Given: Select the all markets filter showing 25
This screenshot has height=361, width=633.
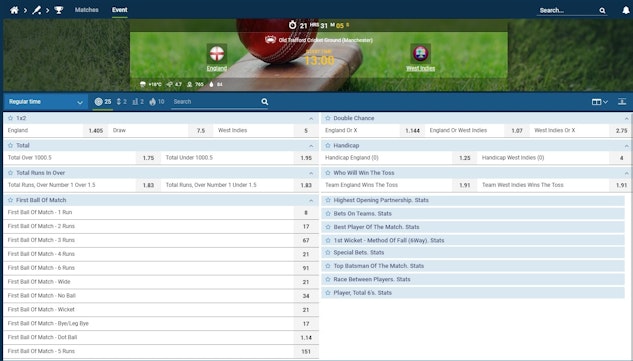Looking at the screenshot, I should 103,102.
